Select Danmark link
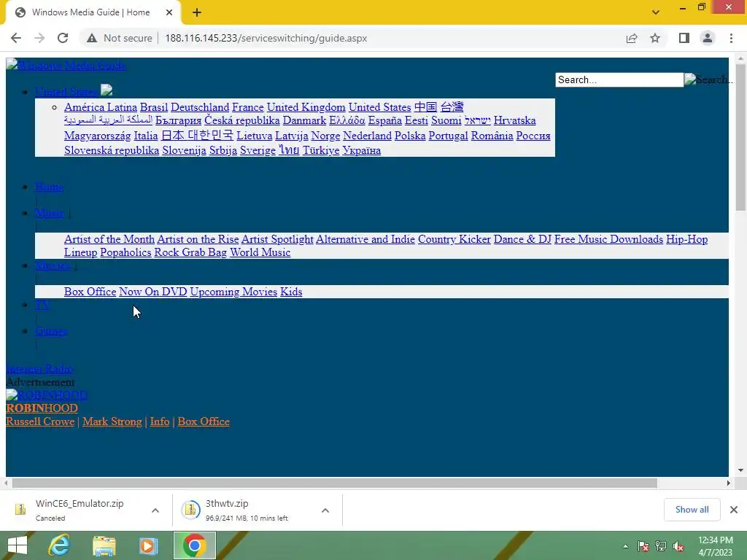The height and width of the screenshot is (560, 747). [304, 120]
